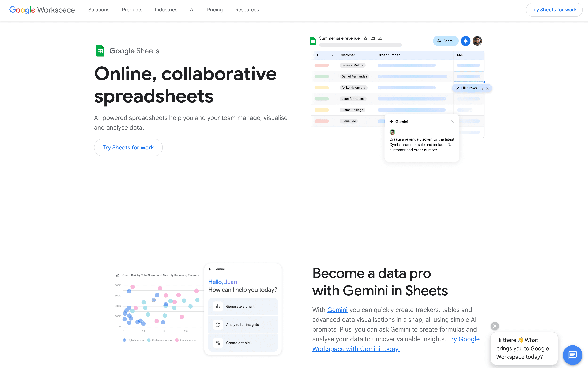588x368 pixels.
Task: Click Try Sheets for work in the header
Action: [554, 10]
